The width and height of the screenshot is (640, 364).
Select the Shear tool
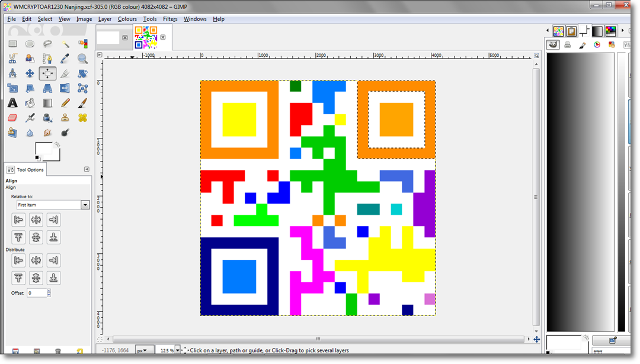[30, 88]
